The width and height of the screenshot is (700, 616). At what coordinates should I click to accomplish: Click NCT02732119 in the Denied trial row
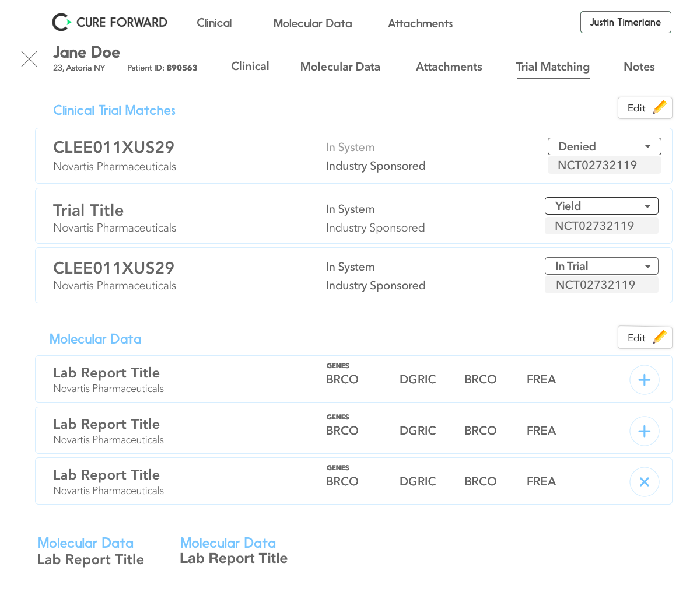pyautogui.click(x=604, y=165)
